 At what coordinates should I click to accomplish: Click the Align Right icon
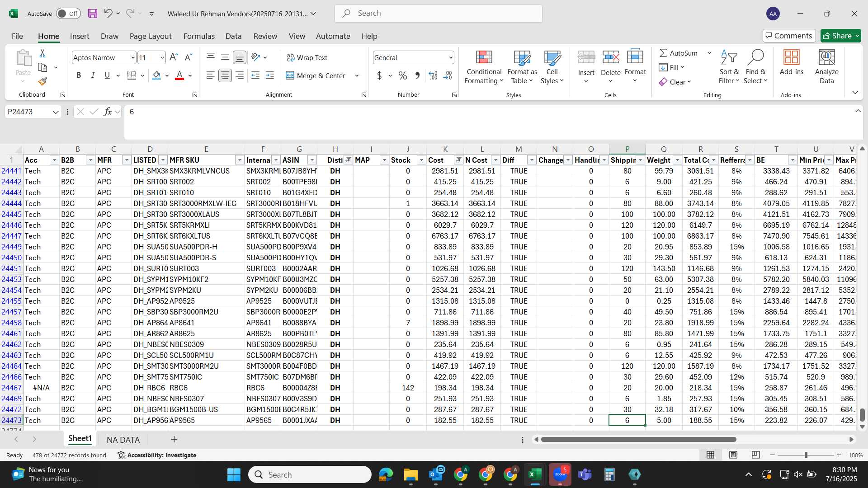(240, 75)
